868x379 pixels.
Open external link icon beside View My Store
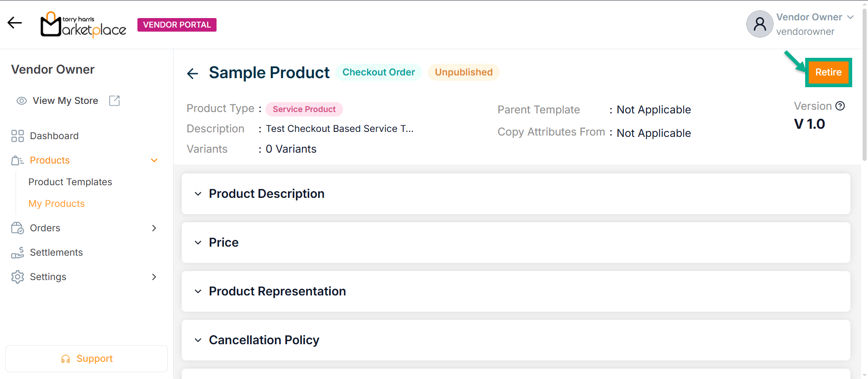[114, 101]
